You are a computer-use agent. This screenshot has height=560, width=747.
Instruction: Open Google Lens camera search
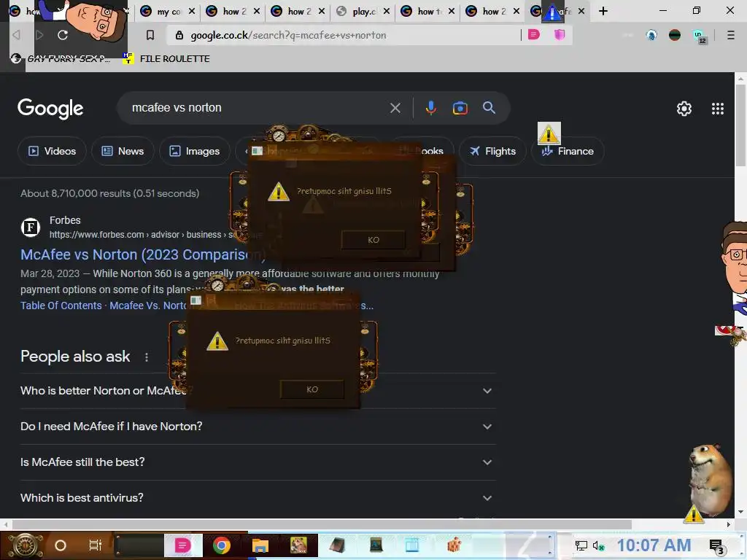460,108
